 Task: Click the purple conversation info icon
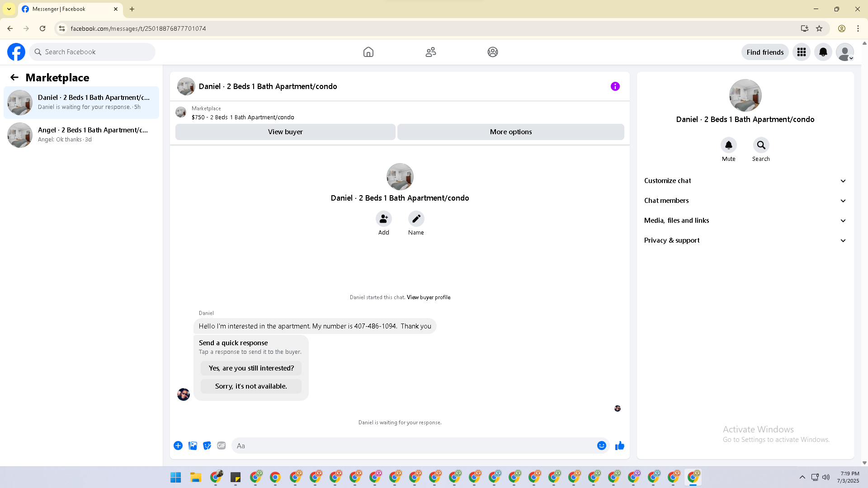click(615, 86)
